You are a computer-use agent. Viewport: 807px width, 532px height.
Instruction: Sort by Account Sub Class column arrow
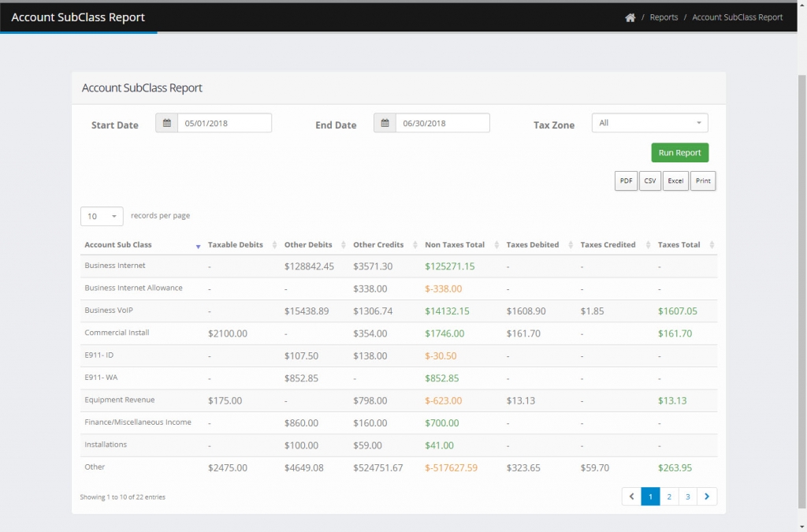[x=198, y=246]
